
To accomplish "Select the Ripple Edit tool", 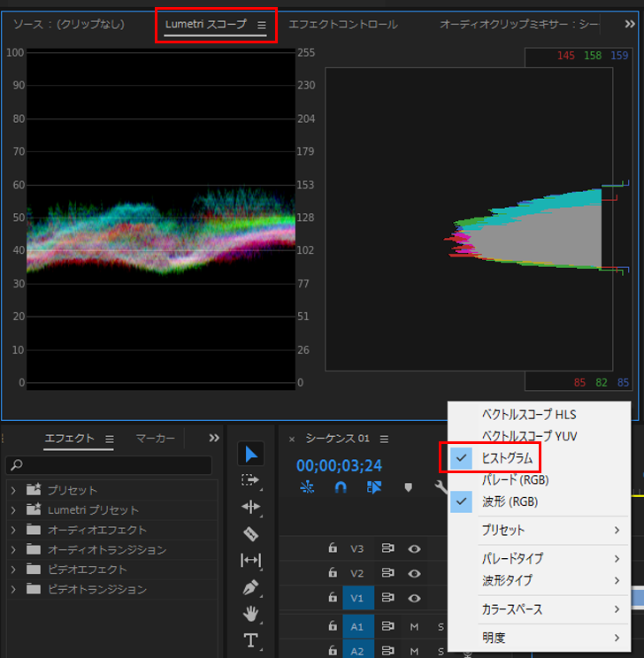I will click(x=250, y=507).
